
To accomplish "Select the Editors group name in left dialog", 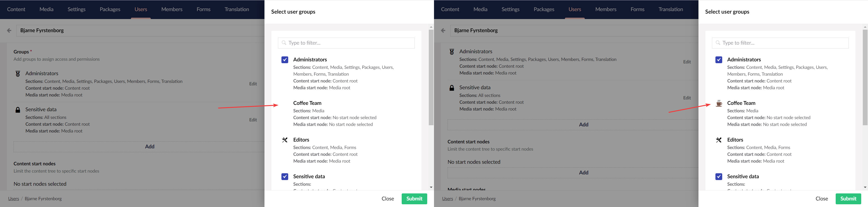I will 301,140.
